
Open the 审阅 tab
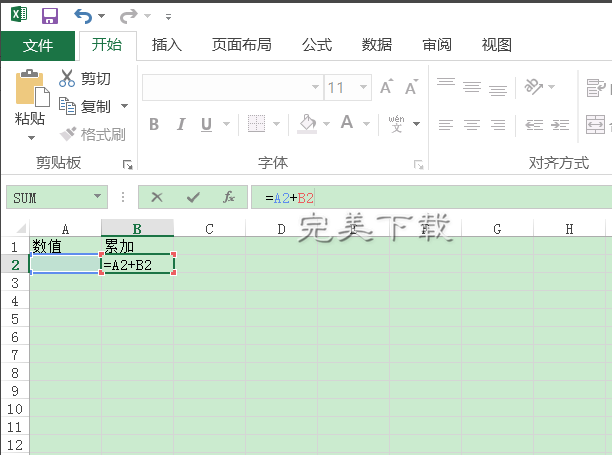point(437,45)
